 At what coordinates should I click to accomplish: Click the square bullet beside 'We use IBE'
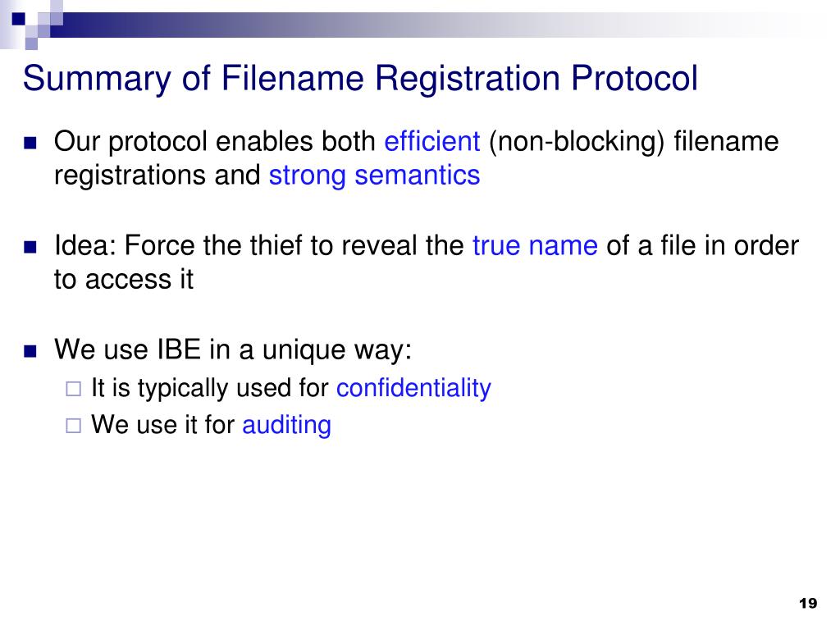[x=30, y=351]
